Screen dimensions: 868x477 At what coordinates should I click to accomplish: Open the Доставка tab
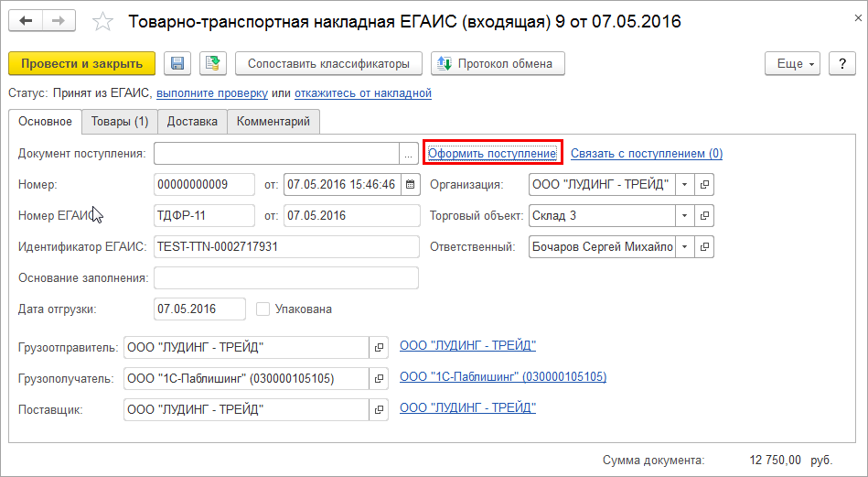192,122
